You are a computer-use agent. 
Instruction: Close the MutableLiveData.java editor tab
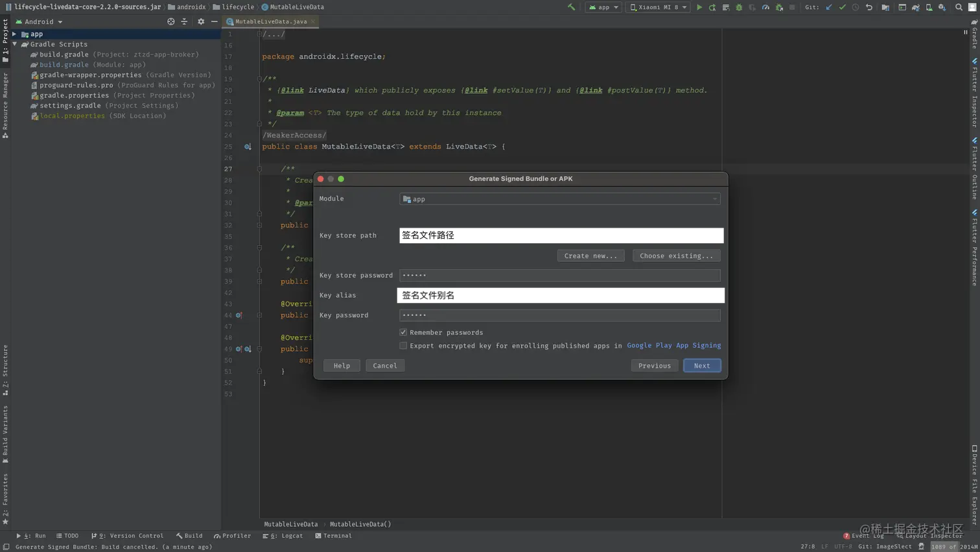[313, 21]
